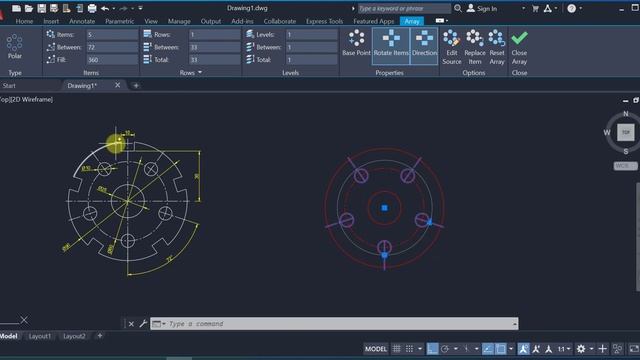Image resolution: width=640 pixels, height=360 pixels.
Task: Open a file using the Open folder icon
Action: point(29,8)
